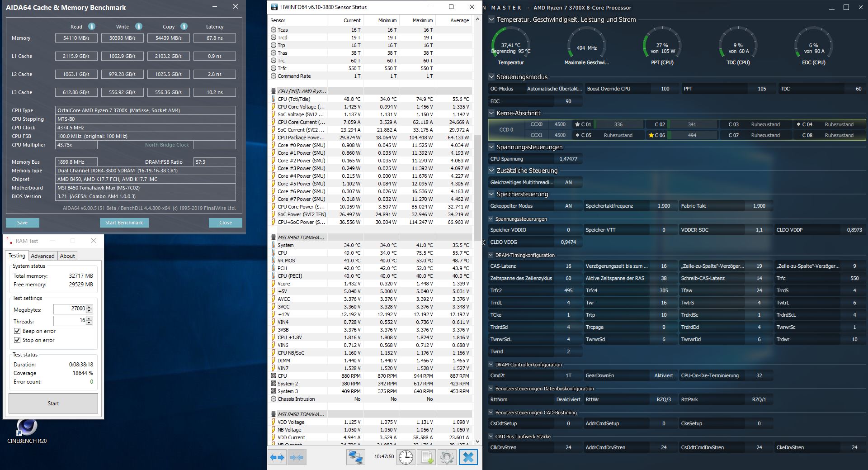Collapse the DRAM-Controllerkonfiguration section
Image resolution: width=868 pixels, height=470 pixels.
[492, 365]
